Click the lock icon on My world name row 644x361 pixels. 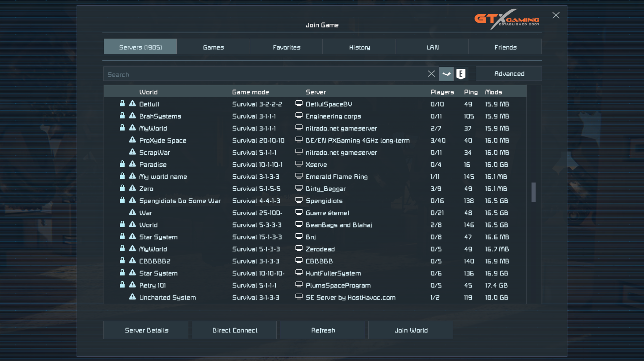click(x=122, y=176)
